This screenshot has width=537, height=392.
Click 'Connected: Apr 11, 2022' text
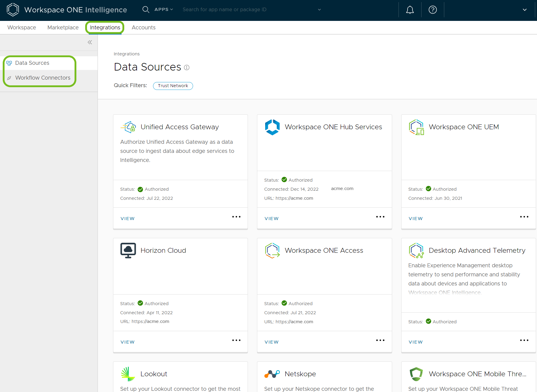coord(146,313)
